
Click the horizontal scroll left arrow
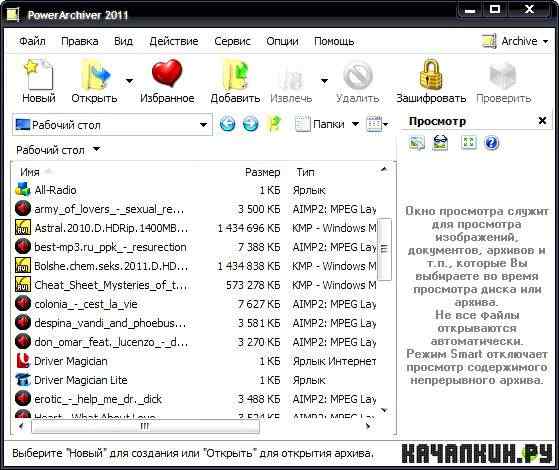(x=21, y=426)
